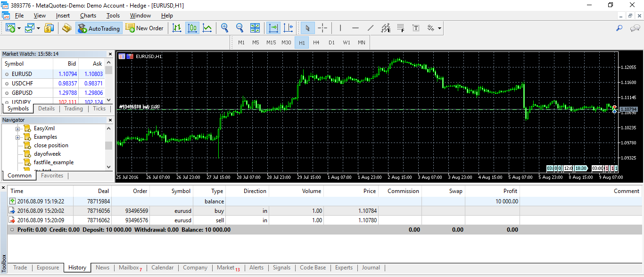Open profiles dropdown arrow

pos(38,28)
